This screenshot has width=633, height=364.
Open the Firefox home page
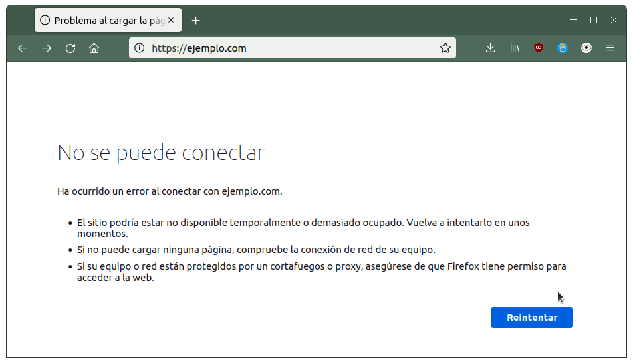click(94, 48)
